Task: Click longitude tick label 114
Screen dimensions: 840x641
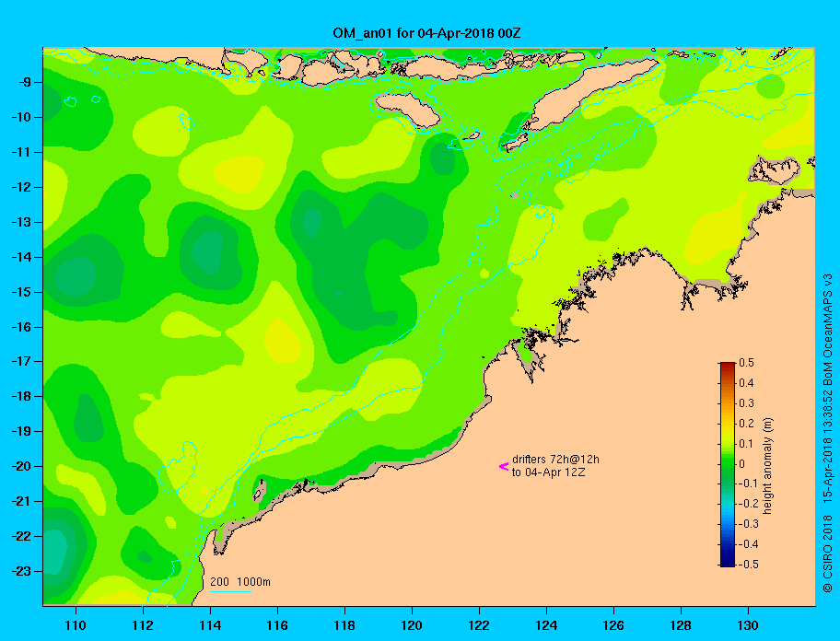Action: coord(210,625)
